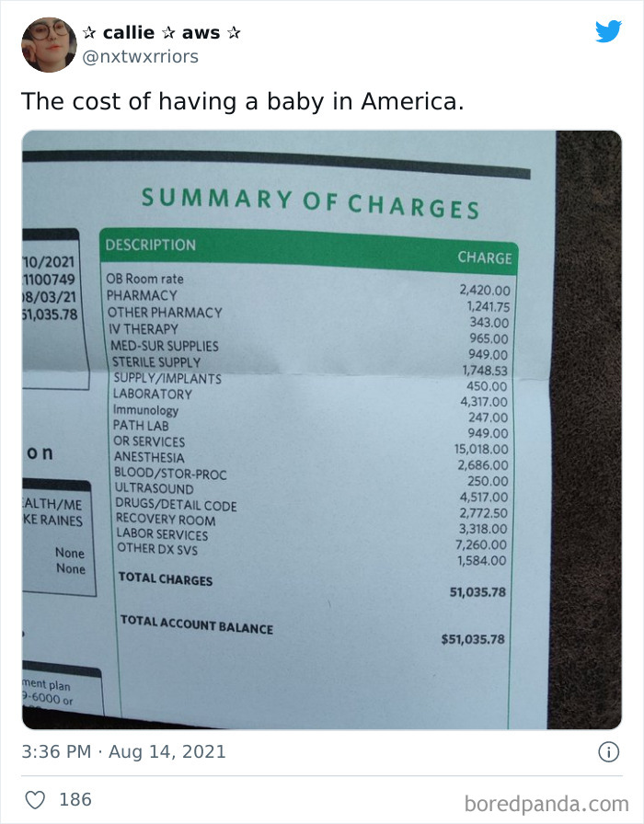Screen dimensions: 644x824
Task: Click the DESCRIPTION column header
Action: (x=150, y=245)
